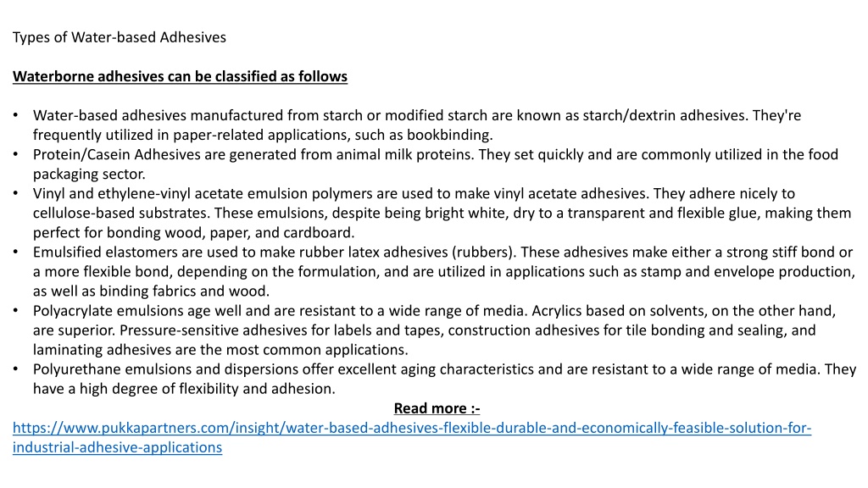Click the text 'vinyl acetate adhesives'
The image size is (868, 488).
[x=571, y=193]
